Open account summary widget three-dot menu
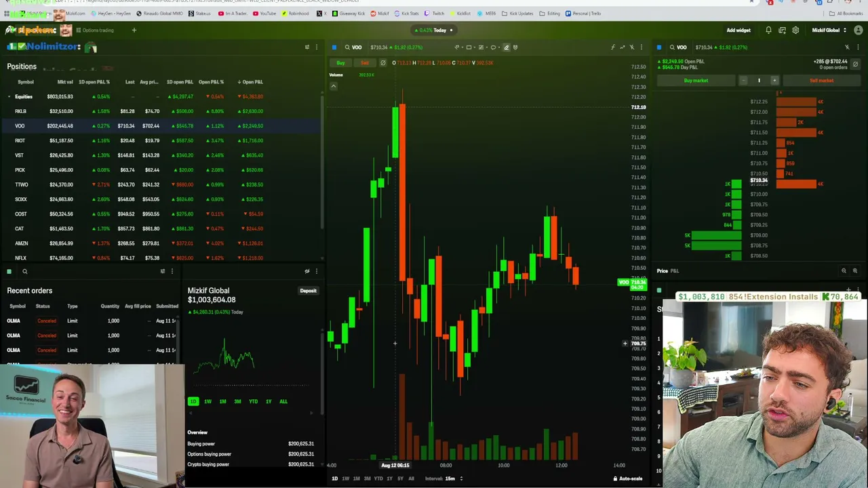Viewport: 868px width, 488px height. 316,271
